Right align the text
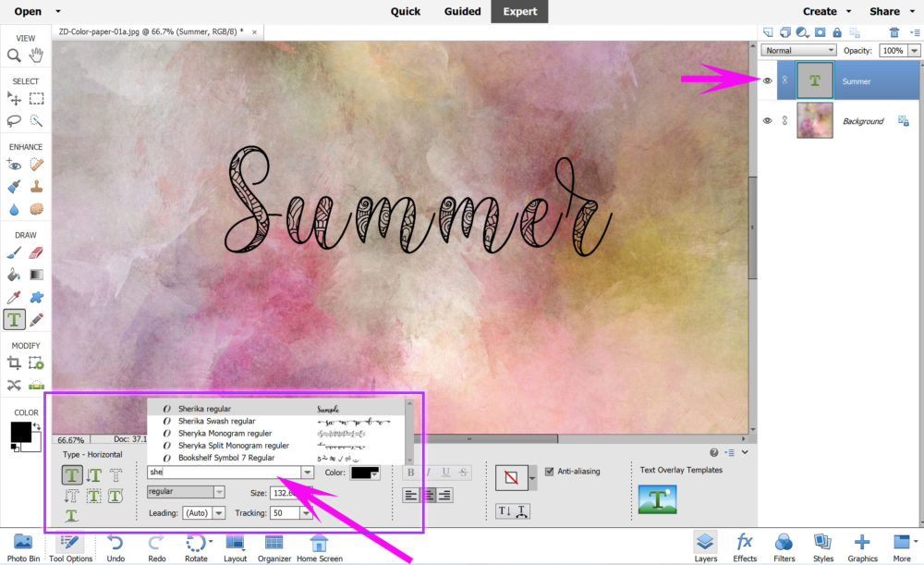The image size is (924, 565). click(445, 496)
